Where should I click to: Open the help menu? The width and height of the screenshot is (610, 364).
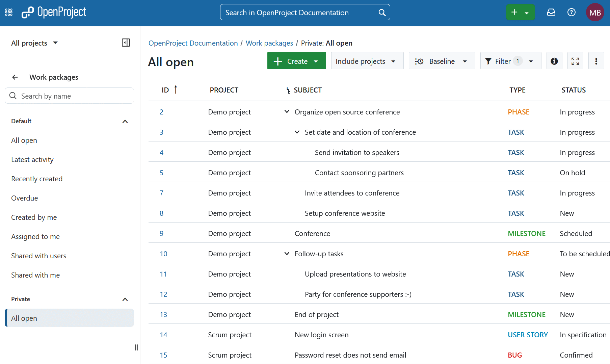(572, 12)
